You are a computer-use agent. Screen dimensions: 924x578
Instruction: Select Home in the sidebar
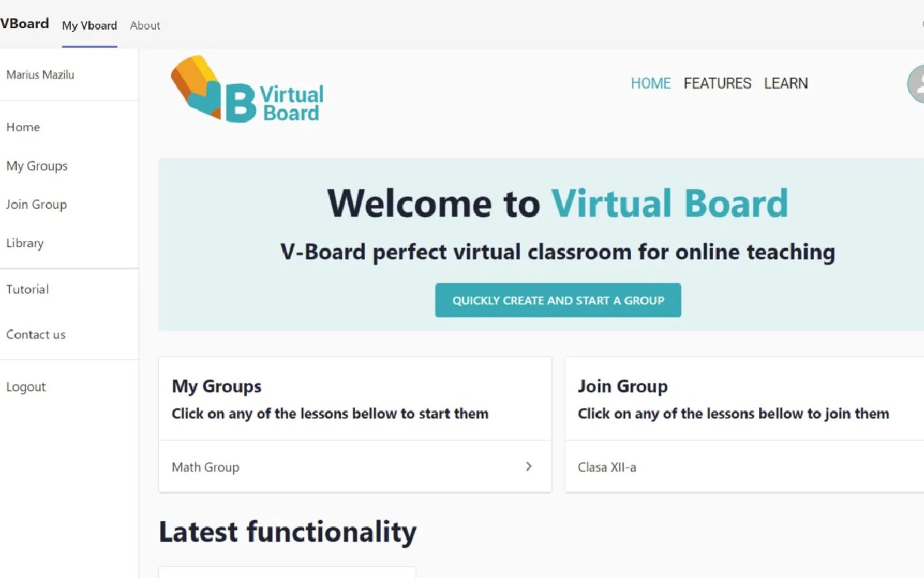(23, 127)
